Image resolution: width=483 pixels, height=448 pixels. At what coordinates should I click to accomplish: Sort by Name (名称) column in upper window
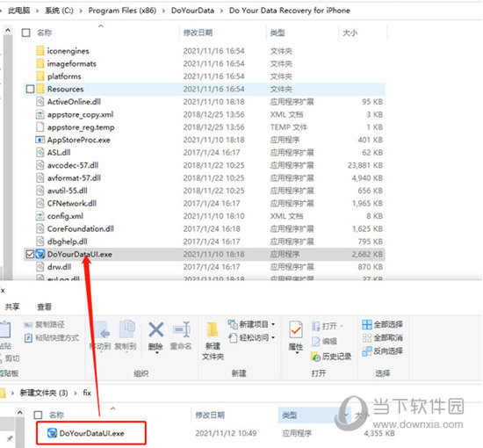(45, 33)
